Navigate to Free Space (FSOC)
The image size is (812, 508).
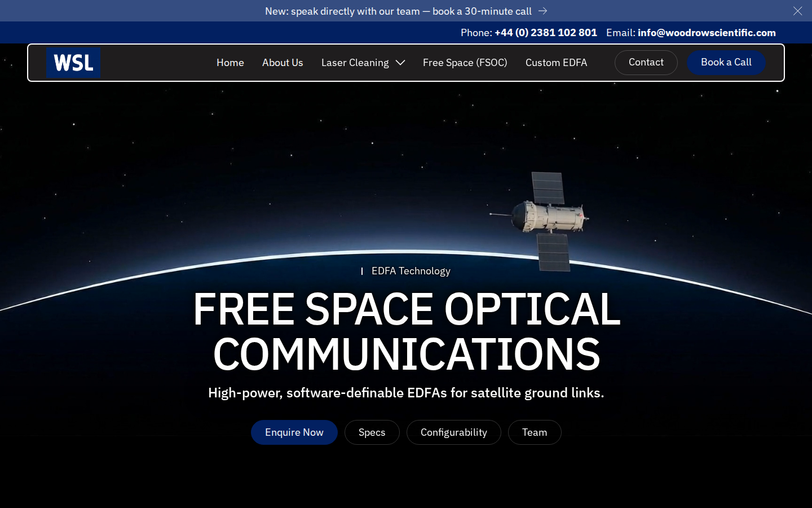click(465, 63)
